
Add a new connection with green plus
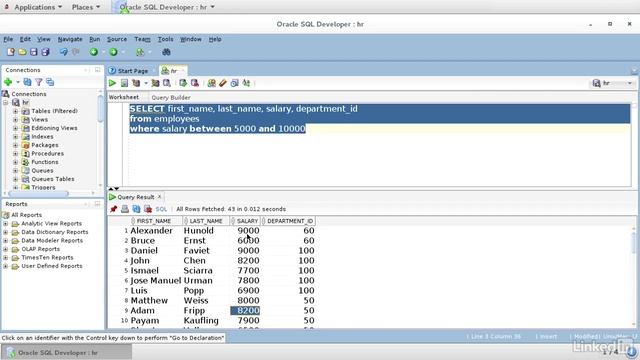click(x=8, y=82)
